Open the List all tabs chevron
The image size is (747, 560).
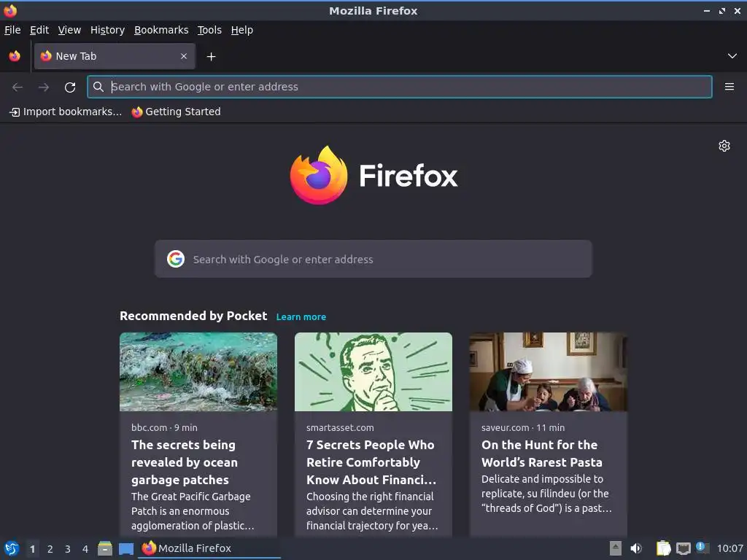[x=732, y=56]
